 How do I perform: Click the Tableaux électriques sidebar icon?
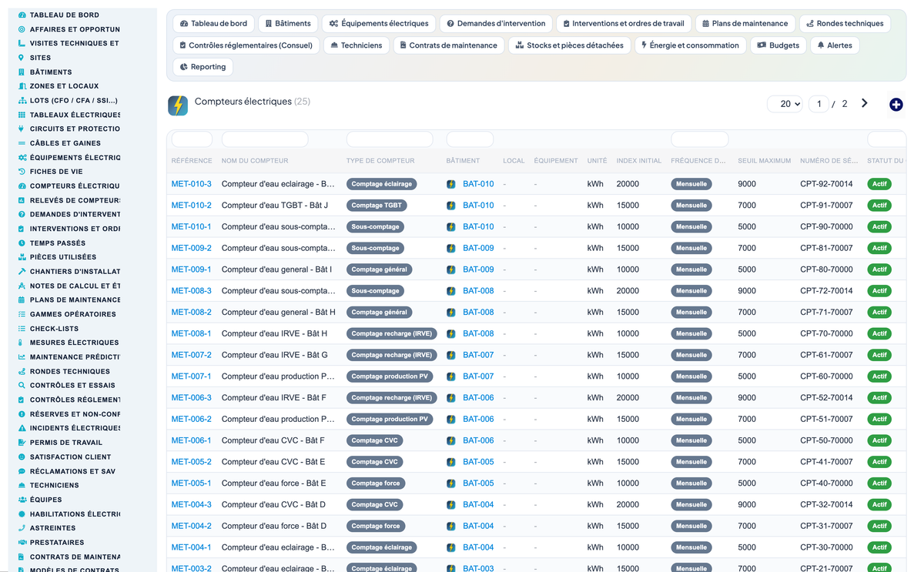22,115
